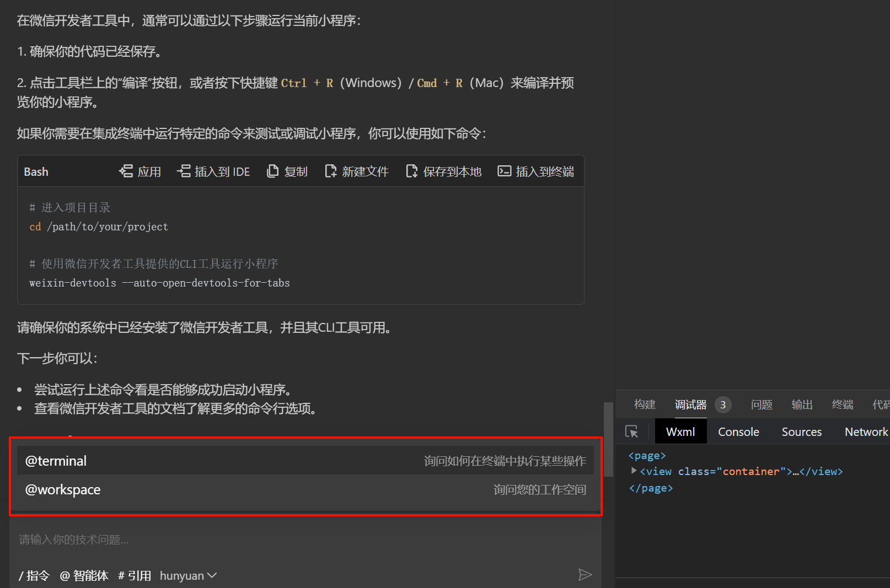Viewport: 890px width, 588px height.
Task: Expand the view container node
Action: tap(634, 471)
